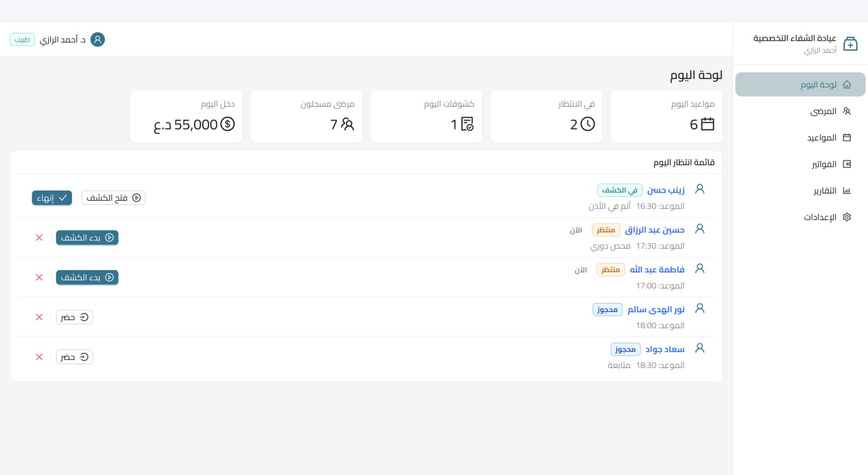868x475 pixels.
Task: Click في الكشف status badge of زينب حسن
Action: click(x=620, y=190)
